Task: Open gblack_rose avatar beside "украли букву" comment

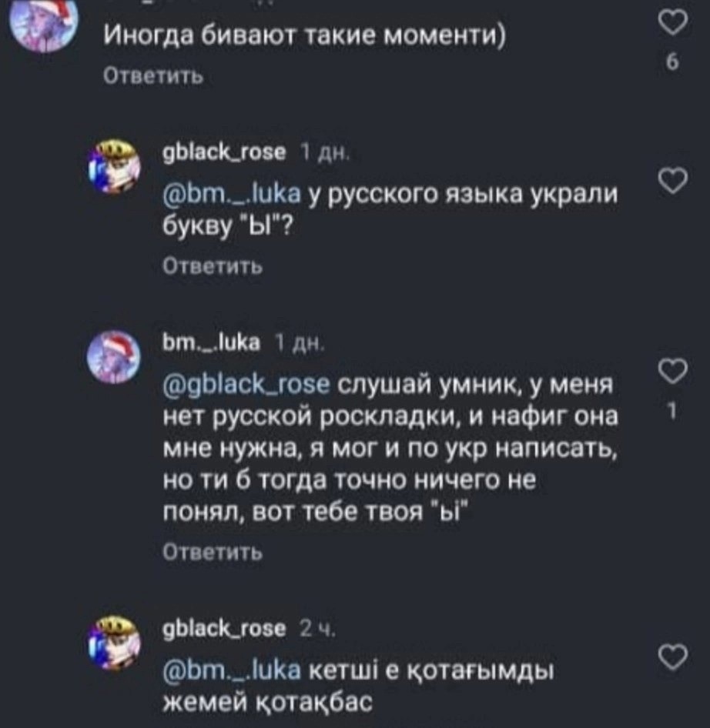Action: point(115,165)
